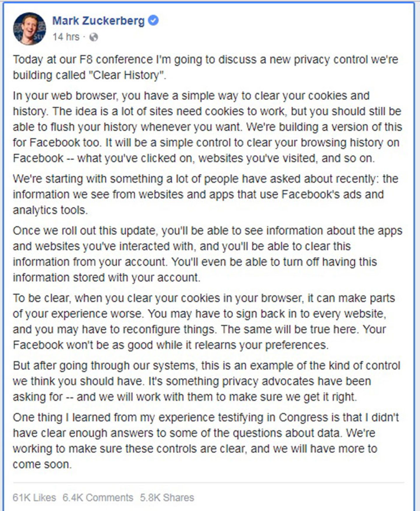Screen dimensions: 420x511
Task: Click the words "analytics tools." in the post
Action: pyautogui.click(x=50, y=210)
